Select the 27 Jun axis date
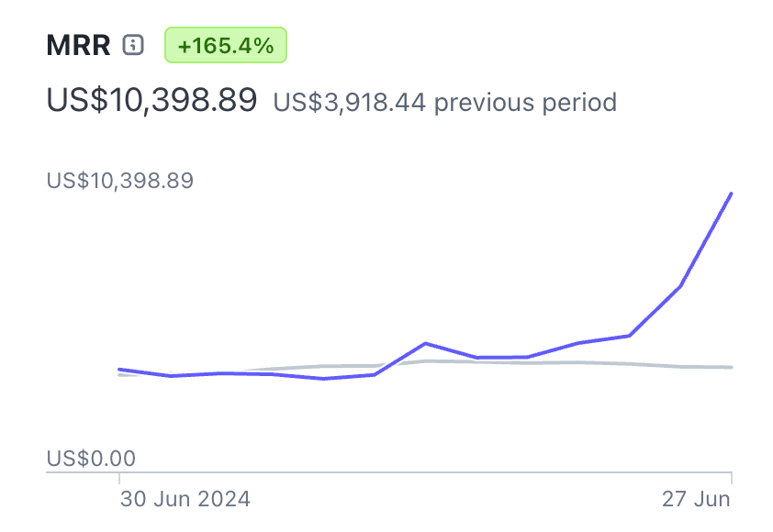The image size is (773, 532). (697, 500)
